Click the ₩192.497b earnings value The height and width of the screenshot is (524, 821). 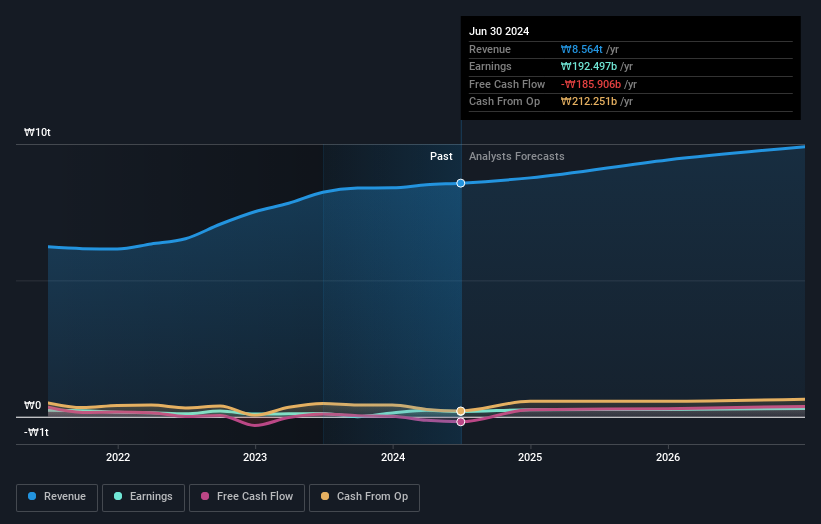589,66
